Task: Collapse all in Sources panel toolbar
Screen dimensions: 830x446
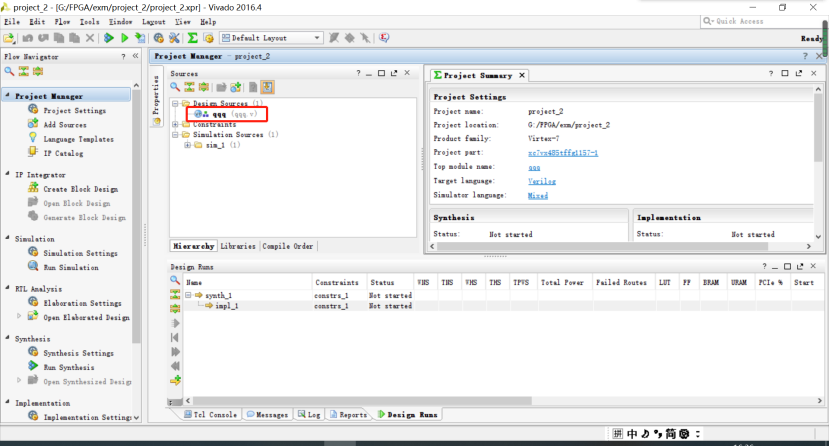Action: coord(189,87)
